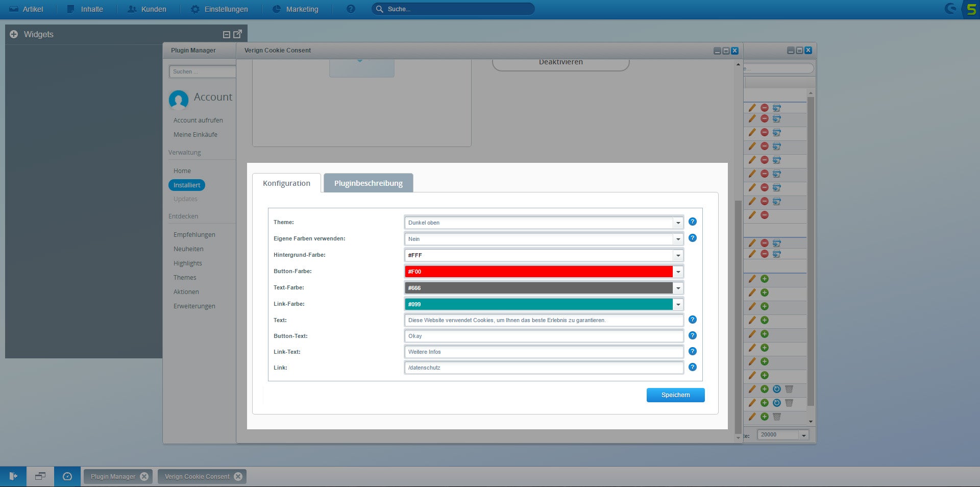Show help icon next to Link field
The image size is (980, 487).
(693, 367)
